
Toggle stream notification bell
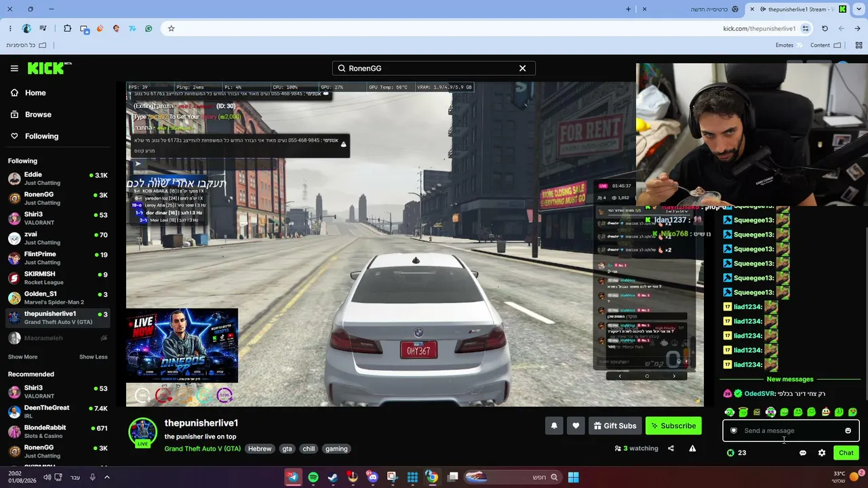click(554, 426)
